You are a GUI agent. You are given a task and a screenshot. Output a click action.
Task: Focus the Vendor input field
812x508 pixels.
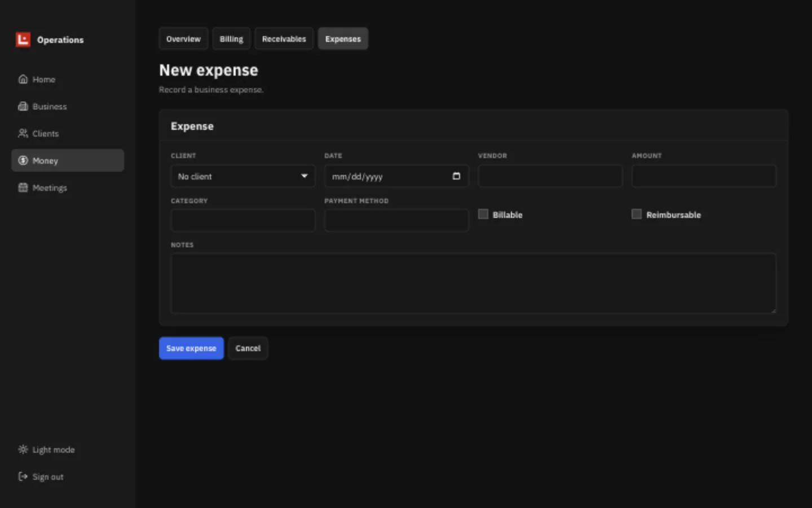(x=550, y=176)
